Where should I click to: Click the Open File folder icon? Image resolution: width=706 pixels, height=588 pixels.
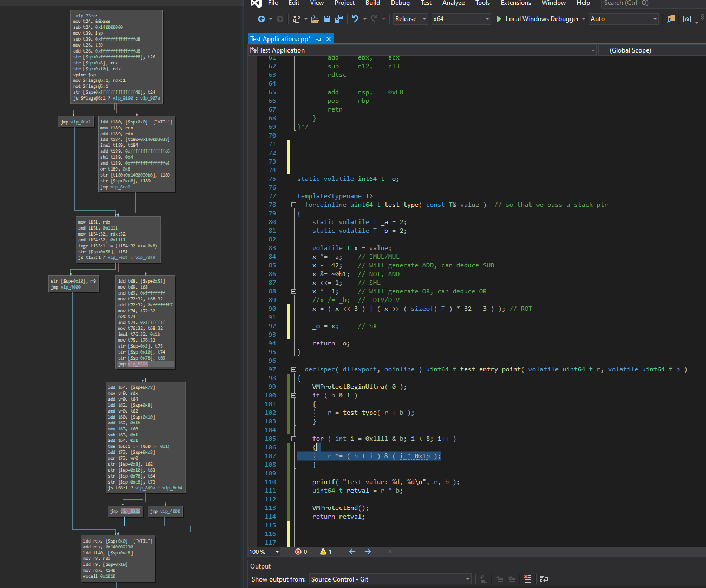[315, 19]
